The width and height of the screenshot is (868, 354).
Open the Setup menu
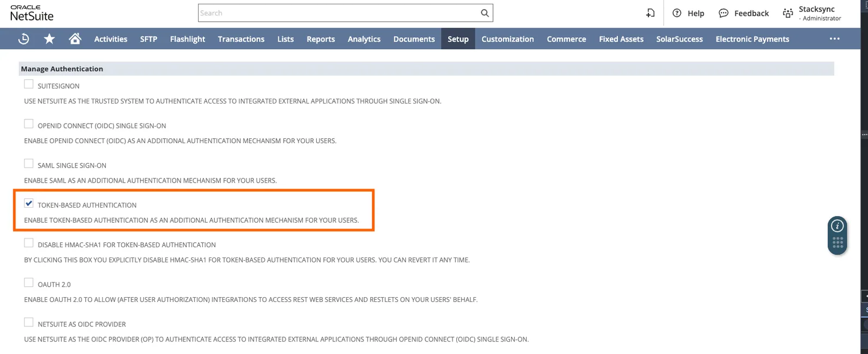[458, 39]
